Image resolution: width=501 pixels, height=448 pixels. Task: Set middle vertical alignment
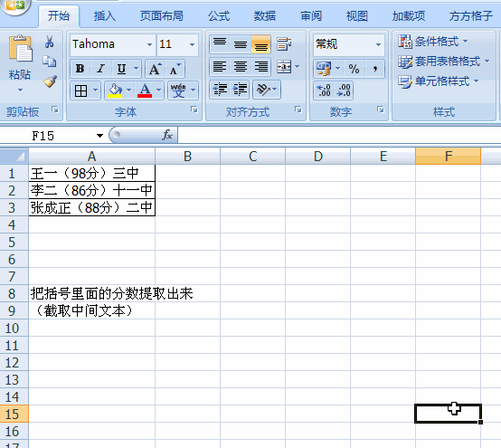pyautogui.click(x=241, y=44)
